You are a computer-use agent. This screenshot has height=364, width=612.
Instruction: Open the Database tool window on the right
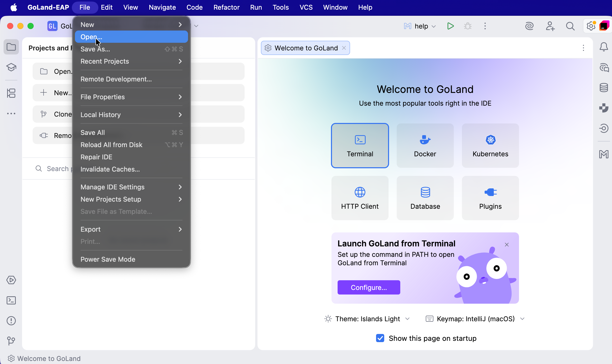(x=604, y=88)
